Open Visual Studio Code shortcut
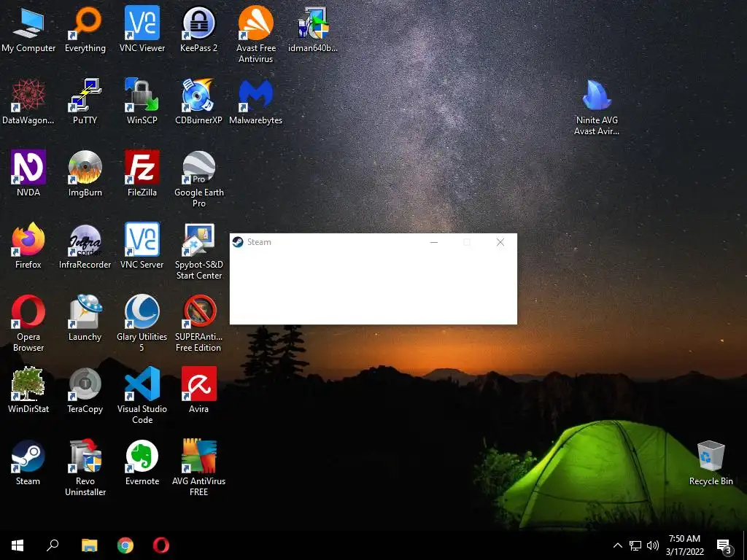The width and height of the screenshot is (747, 560). point(142,395)
